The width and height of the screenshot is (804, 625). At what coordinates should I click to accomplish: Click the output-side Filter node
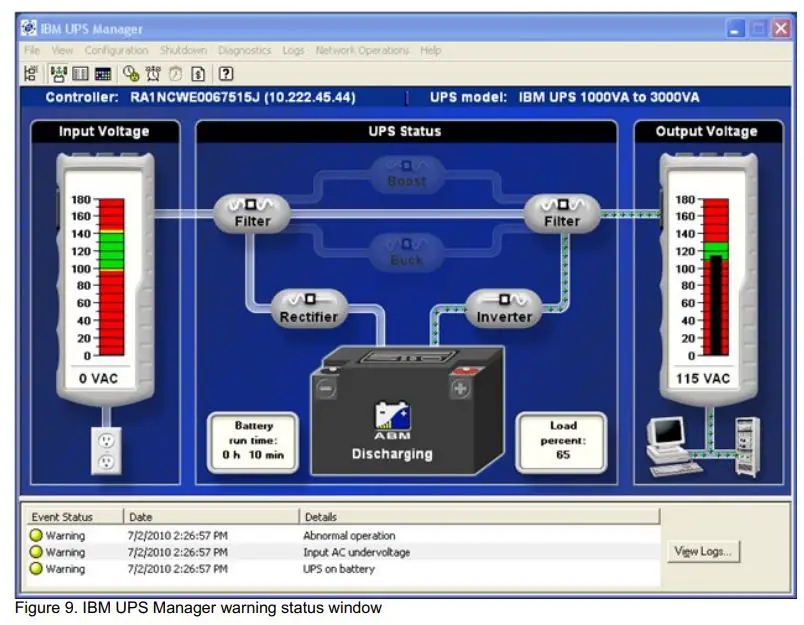562,213
